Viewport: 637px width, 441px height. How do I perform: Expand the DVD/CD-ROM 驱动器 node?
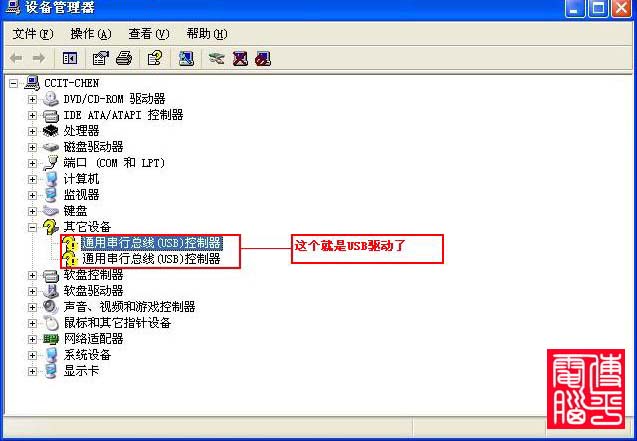(32, 99)
